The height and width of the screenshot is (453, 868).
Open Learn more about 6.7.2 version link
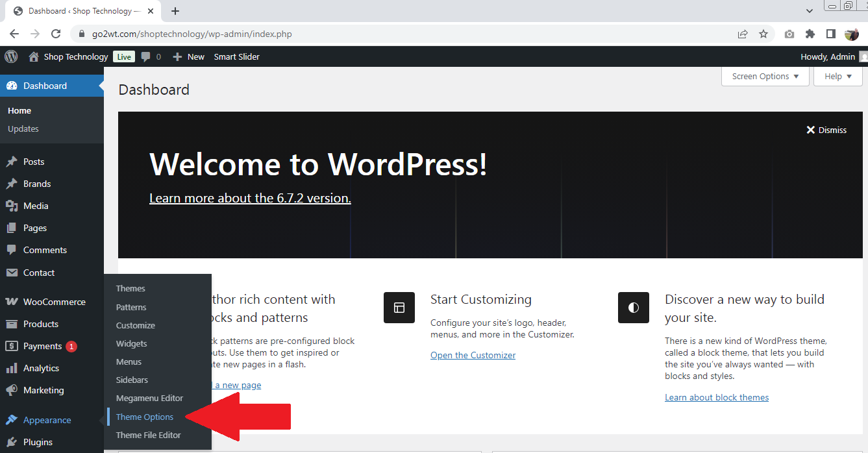(250, 198)
